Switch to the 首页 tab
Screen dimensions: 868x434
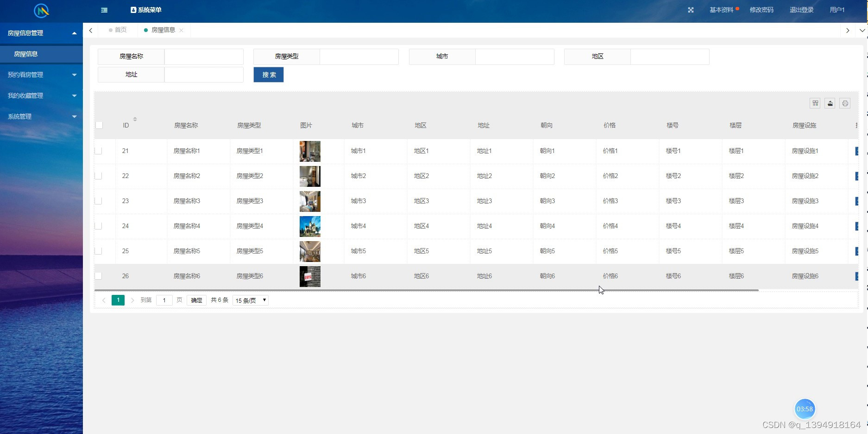coord(118,30)
